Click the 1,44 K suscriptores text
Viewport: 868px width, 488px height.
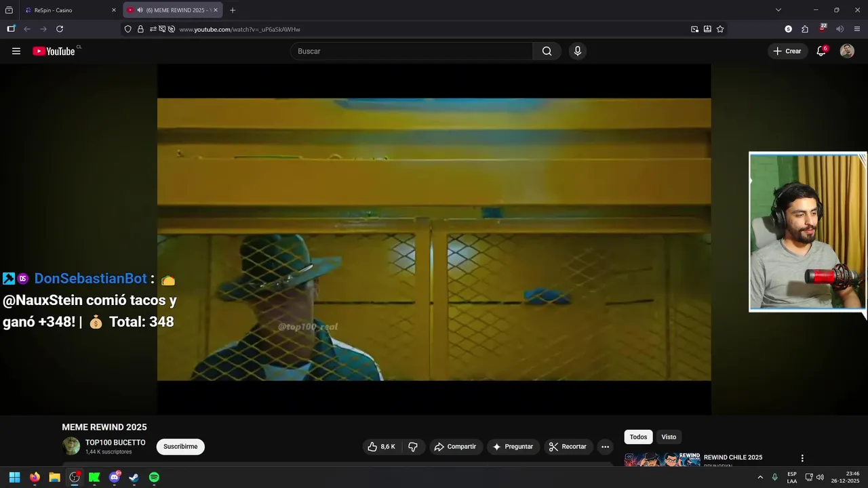[x=108, y=452]
